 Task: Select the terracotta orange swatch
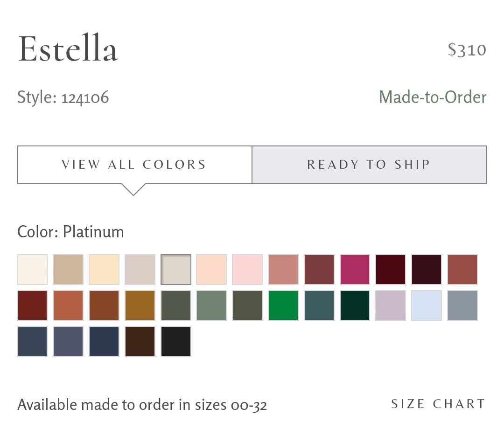(x=69, y=305)
